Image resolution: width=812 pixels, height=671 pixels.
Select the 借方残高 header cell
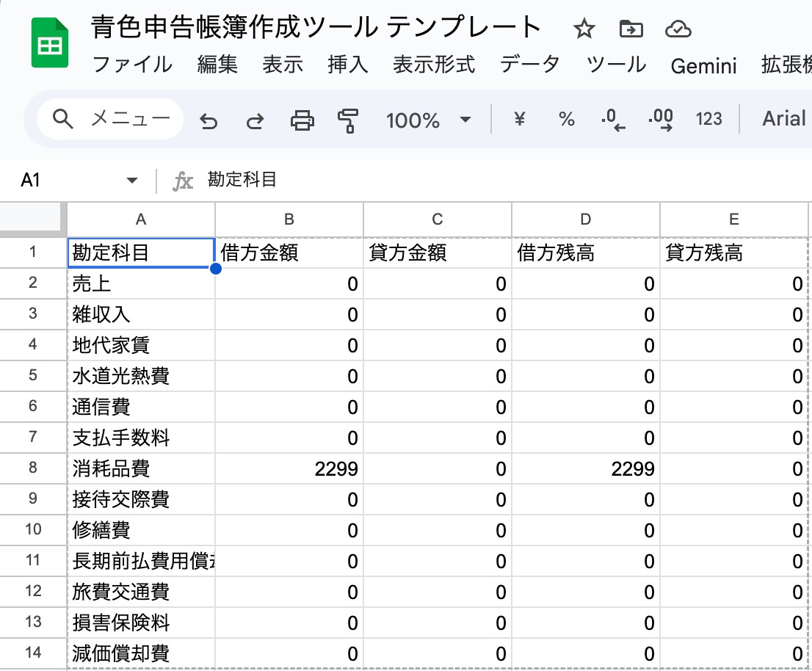[585, 253]
